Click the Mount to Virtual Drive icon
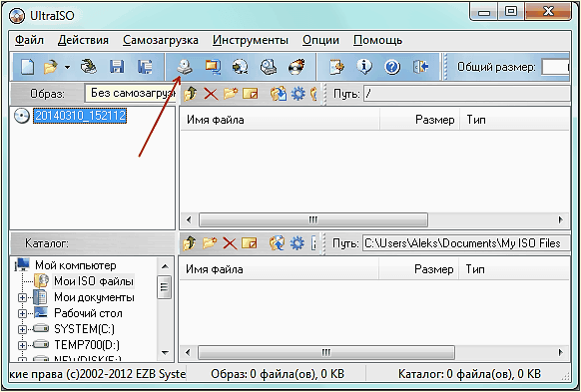Viewport: 581px width, 392px height. [269, 67]
